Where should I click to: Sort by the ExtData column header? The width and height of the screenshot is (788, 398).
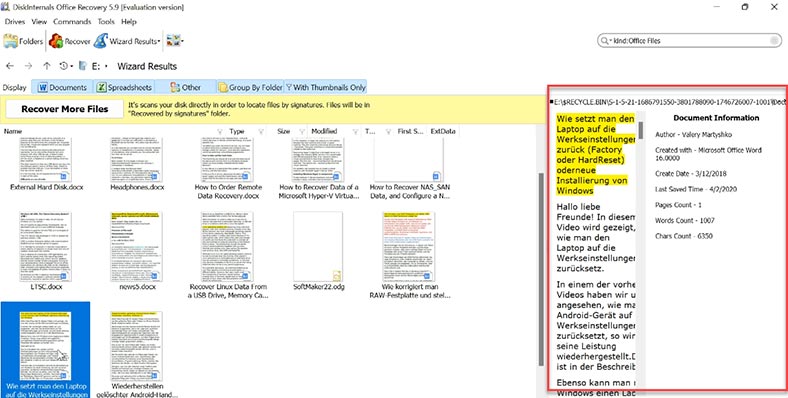(443, 131)
